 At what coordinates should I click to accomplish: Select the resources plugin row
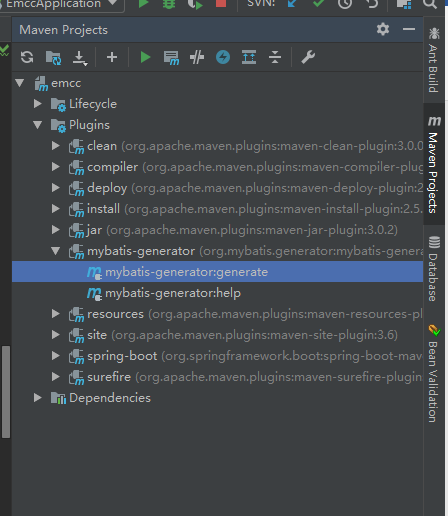pyautogui.click(x=217, y=314)
